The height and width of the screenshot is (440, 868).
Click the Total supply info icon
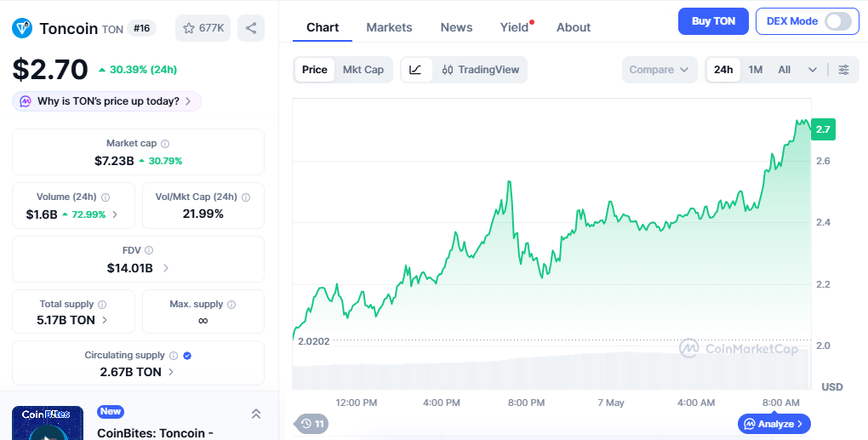(102, 305)
